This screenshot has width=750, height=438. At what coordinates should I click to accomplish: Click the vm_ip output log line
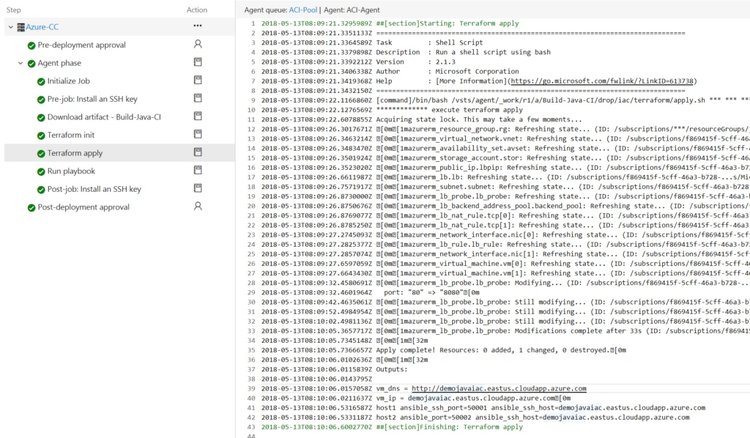pyautogui.click(x=416, y=398)
